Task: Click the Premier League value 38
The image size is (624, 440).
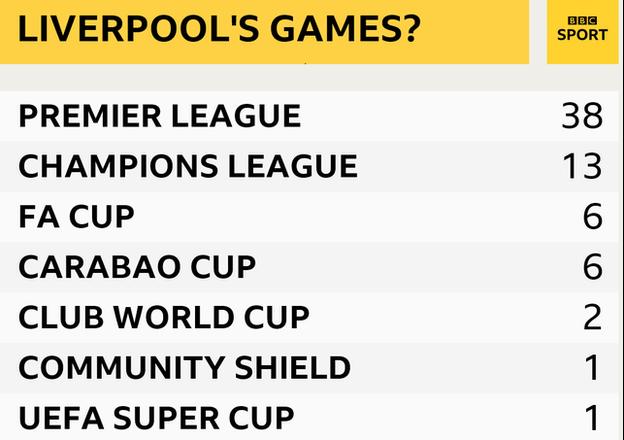Action: [582, 116]
